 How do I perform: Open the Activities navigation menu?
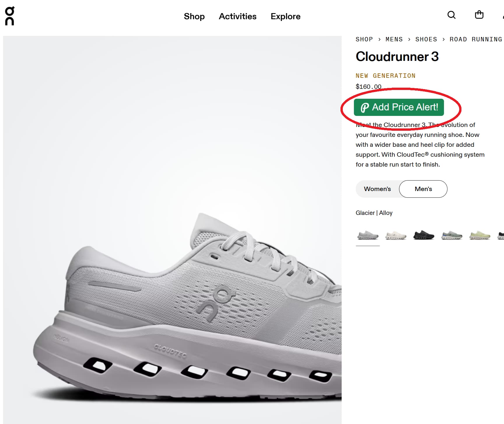coord(238,17)
